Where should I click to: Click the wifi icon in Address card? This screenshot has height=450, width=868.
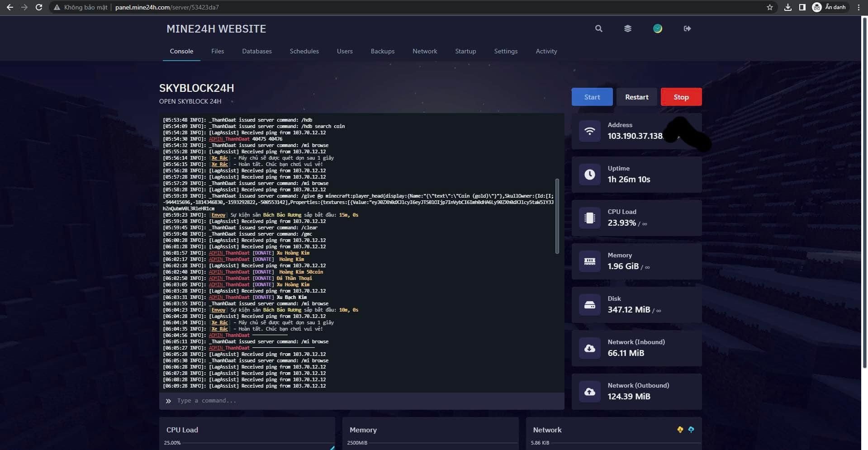[x=590, y=131]
